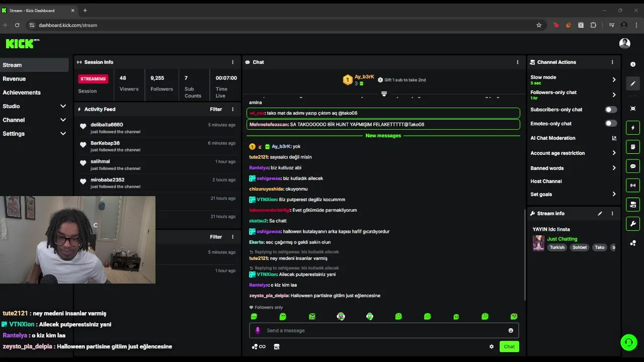Image resolution: width=644 pixels, height=362 pixels.
Task: Open the info icon in right sidebar
Action: [x=633, y=64]
